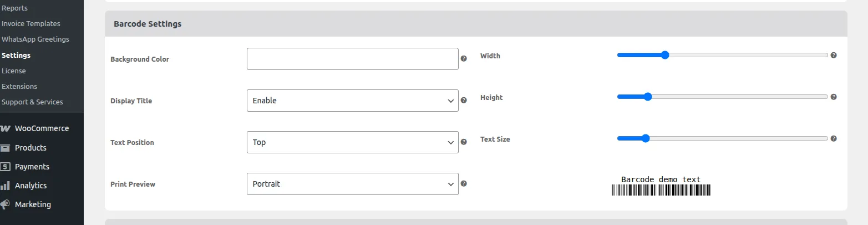The width and height of the screenshot is (868, 225).
Task: Click the Marketing megaphone icon
Action: click(5, 204)
